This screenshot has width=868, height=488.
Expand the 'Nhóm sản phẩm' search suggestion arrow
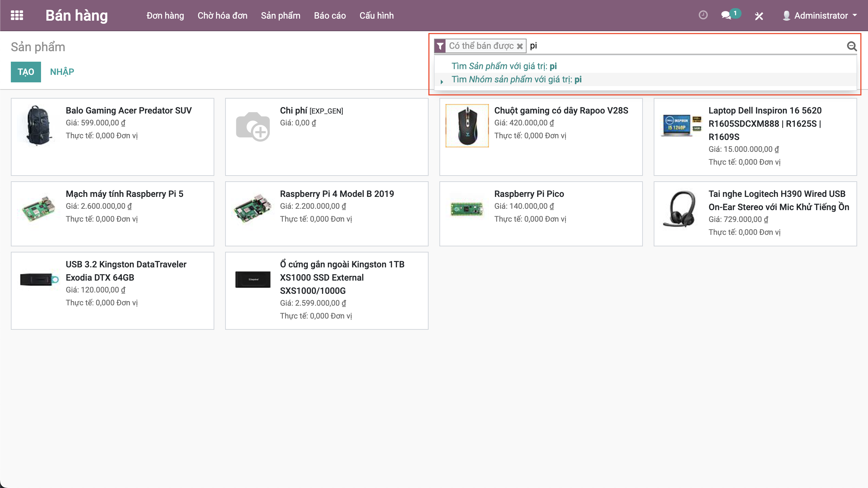pos(442,82)
